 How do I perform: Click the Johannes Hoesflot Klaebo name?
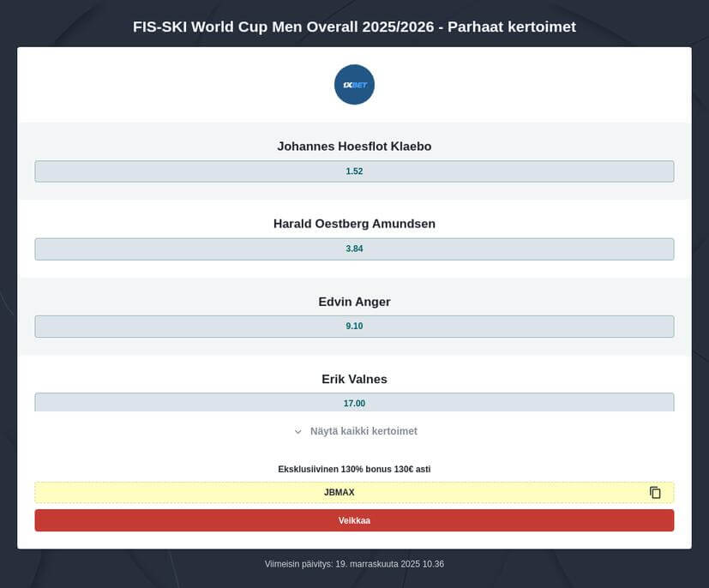[x=354, y=147]
